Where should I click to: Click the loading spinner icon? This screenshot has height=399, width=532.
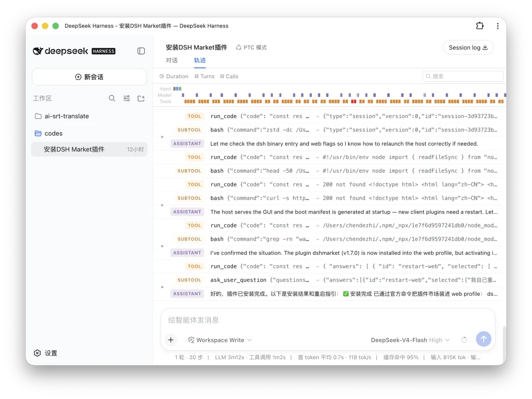click(464, 339)
